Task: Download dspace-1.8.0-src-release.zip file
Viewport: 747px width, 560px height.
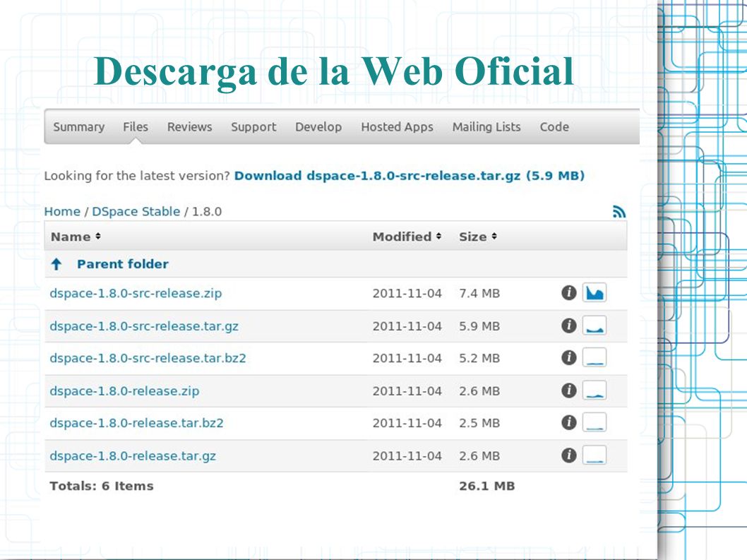Action: pyautogui.click(x=136, y=293)
